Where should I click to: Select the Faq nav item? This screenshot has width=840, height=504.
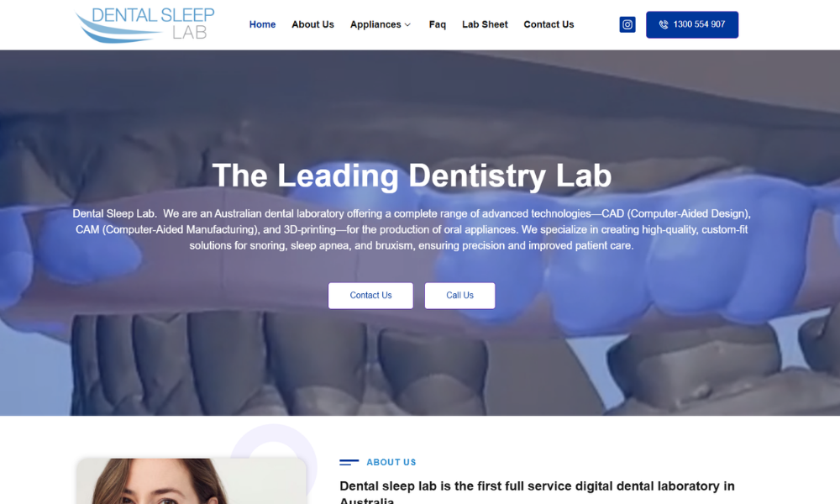pos(437,24)
